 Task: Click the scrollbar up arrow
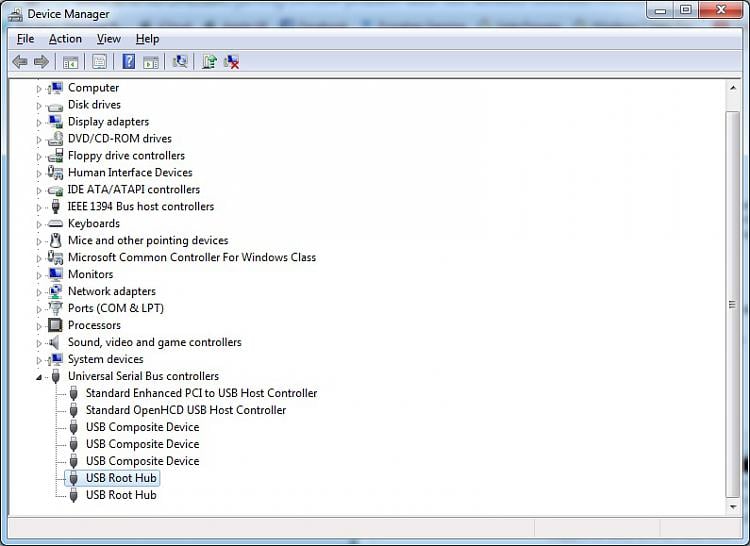(x=733, y=88)
